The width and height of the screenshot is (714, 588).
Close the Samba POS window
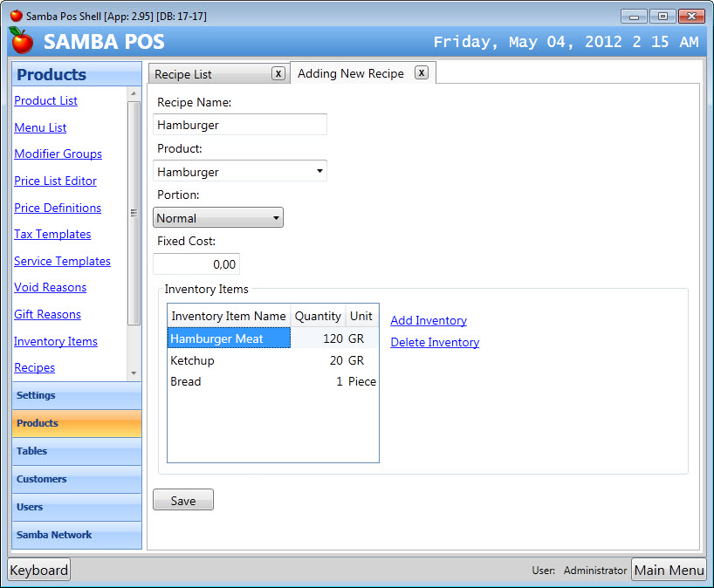pos(691,17)
